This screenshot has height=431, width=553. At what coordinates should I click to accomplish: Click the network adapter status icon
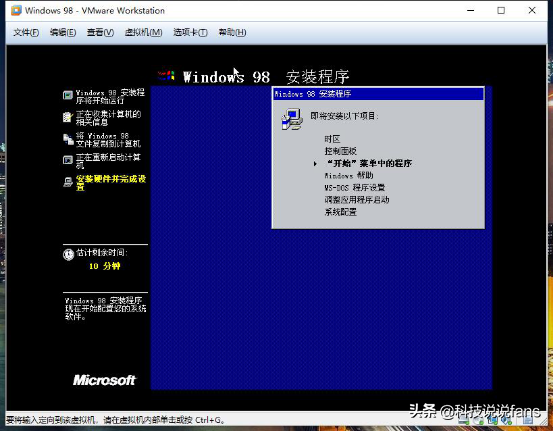493,420
